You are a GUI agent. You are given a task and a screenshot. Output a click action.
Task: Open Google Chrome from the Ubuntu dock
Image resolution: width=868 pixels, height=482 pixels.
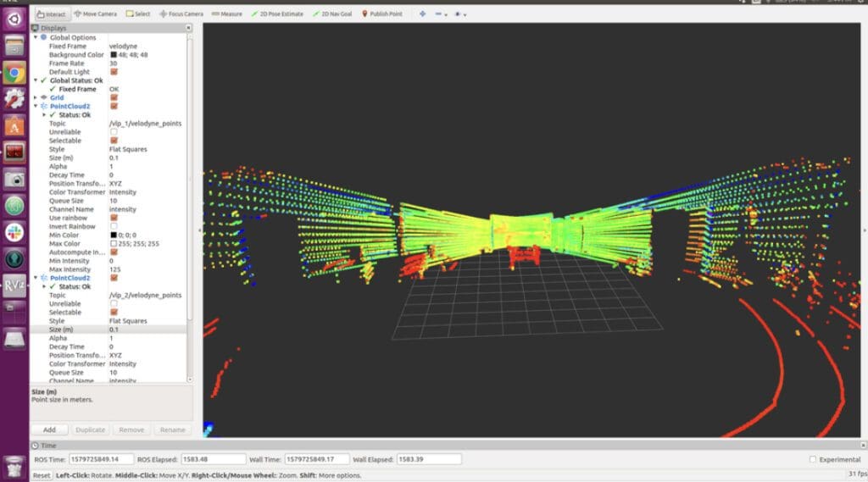pos(14,73)
